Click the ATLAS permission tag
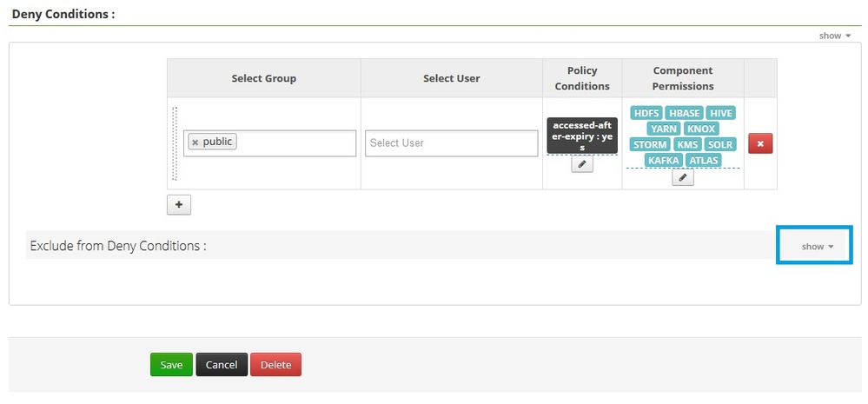Screen dimensions: 868x404 click(704, 161)
